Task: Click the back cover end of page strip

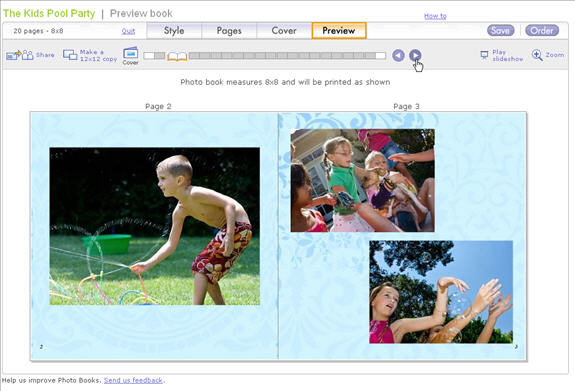Action: coord(381,56)
